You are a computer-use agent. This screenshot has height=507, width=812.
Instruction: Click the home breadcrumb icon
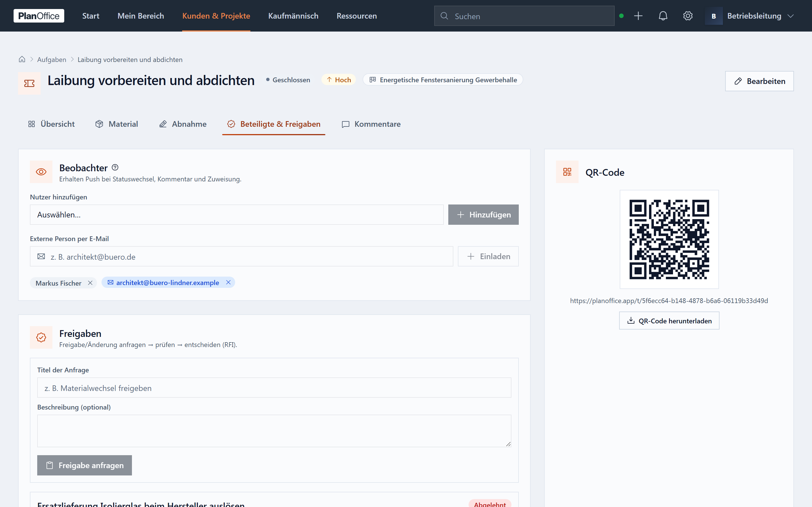coord(22,59)
